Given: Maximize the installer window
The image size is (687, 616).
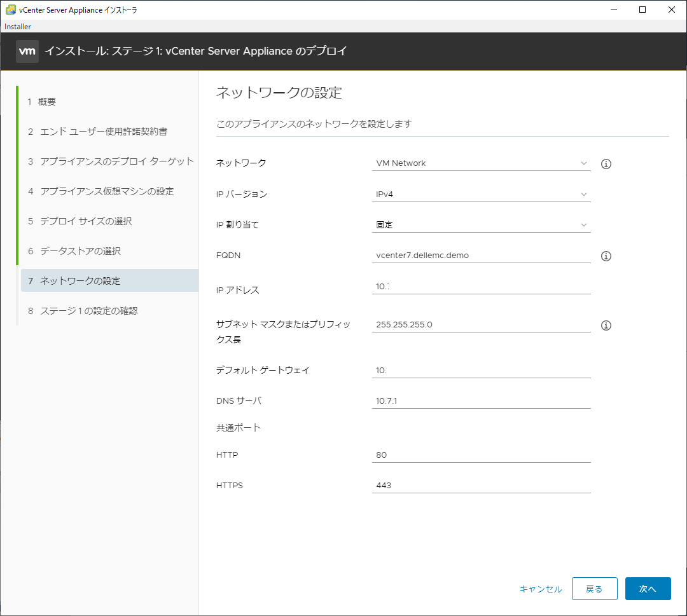Looking at the screenshot, I should tap(642, 10).
